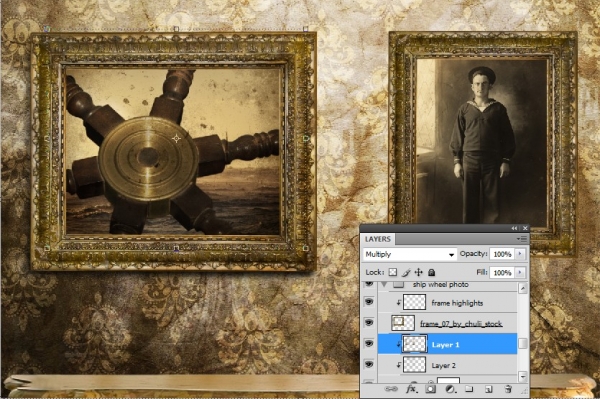Open the Fill slider arrow

click(520, 272)
